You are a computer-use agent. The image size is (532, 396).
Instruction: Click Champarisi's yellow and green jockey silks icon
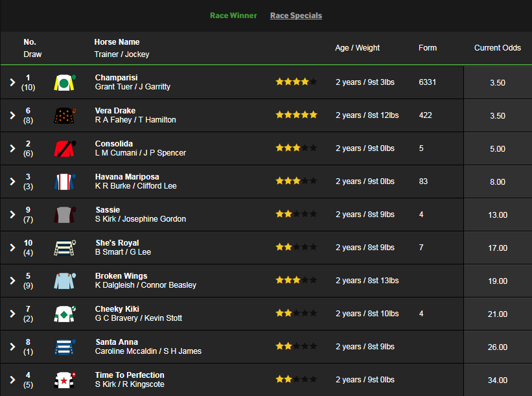(x=64, y=82)
